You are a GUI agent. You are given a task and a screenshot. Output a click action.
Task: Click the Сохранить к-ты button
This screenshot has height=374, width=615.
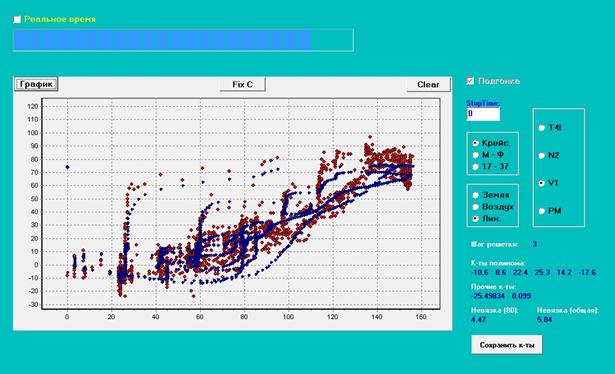pyautogui.click(x=507, y=345)
